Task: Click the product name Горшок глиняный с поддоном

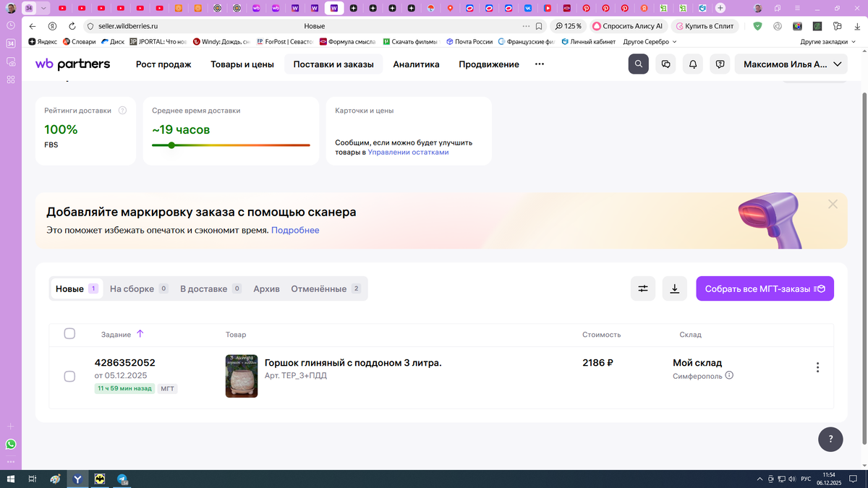Action: click(353, 363)
